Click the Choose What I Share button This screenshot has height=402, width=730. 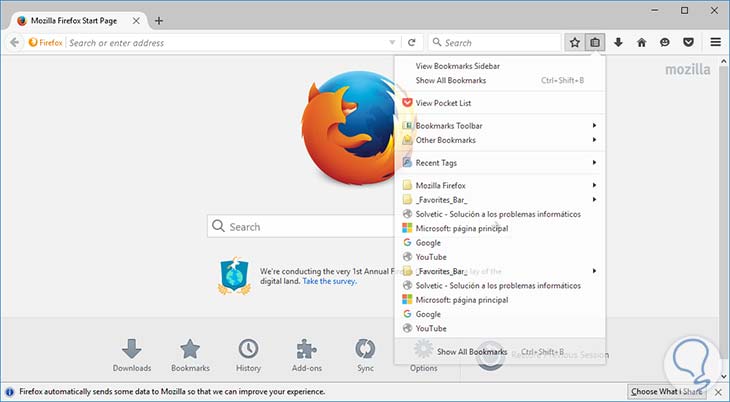click(666, 392)
